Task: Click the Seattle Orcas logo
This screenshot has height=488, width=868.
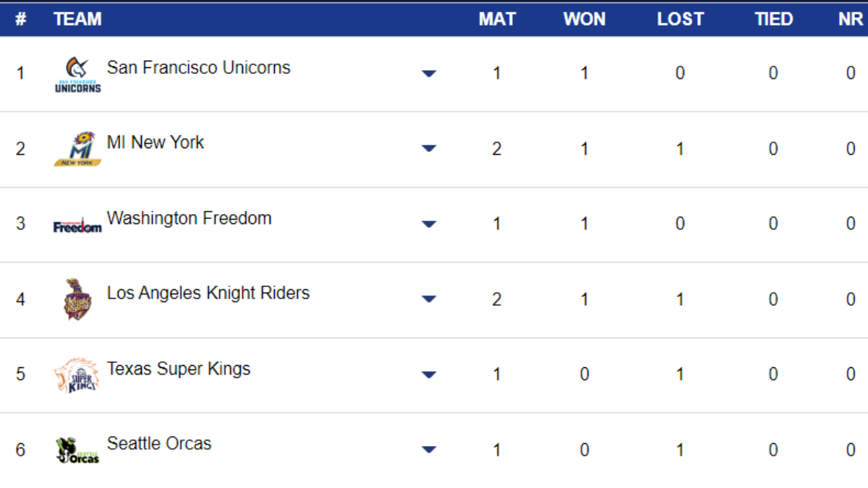Action: [77, 450]
